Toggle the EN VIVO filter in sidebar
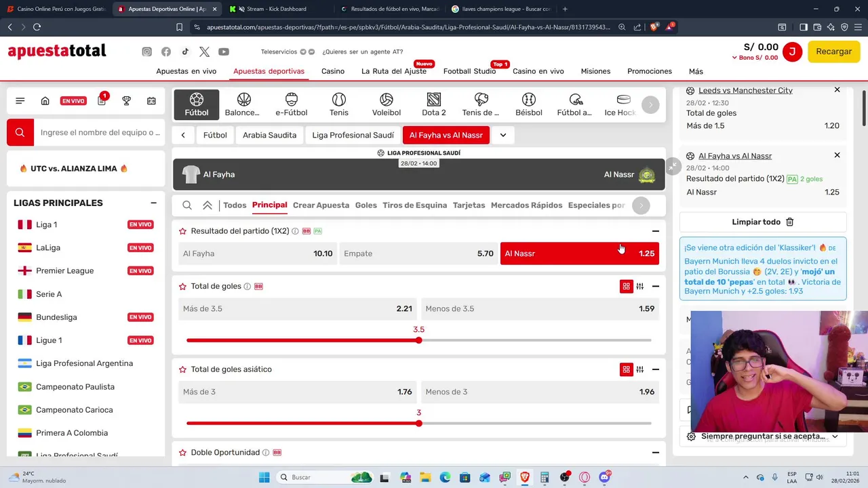 click(73, 101)
